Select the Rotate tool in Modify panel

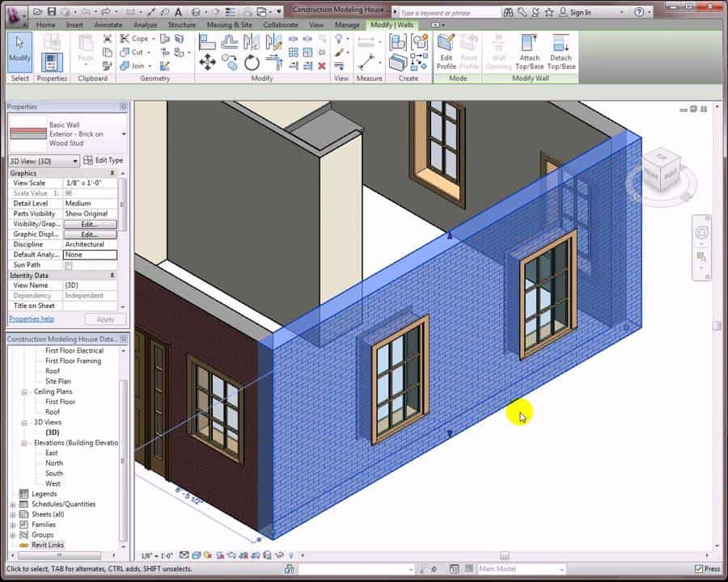tap(251, 61)
